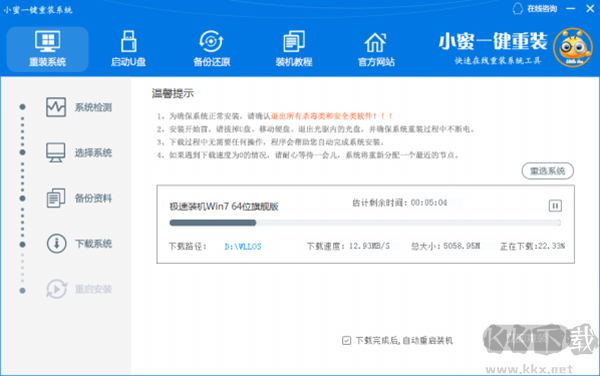Viewport: 600px width, 376px height.
Task: Open the D:\WLLOS download path link
Action: (x=243, y=247)
